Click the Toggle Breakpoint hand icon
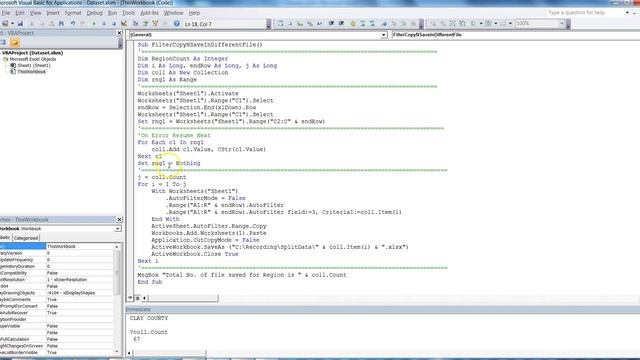This screenshot has width=640, height=360. tap(353, 24)
